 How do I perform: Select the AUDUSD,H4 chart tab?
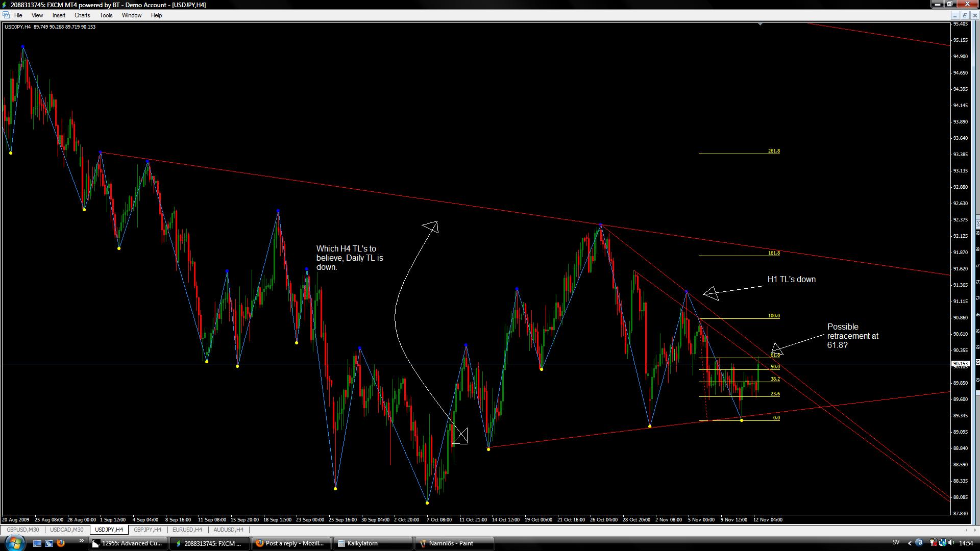pos(228,530)
